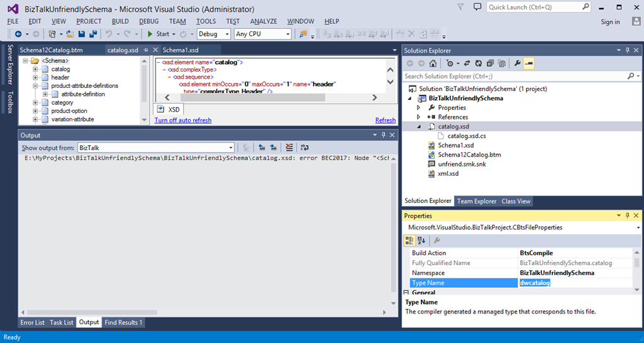Click the Sync with Active Document icon
Viewport: 644px width, 343px height.
[x=467, y=63]
